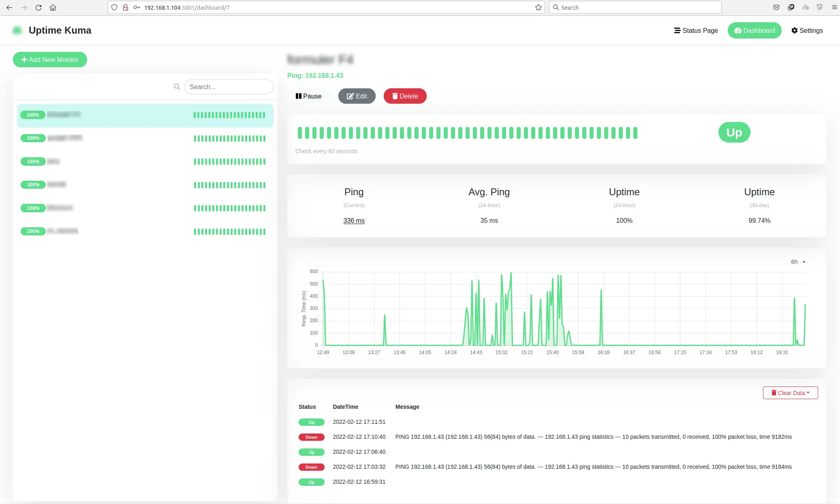Click the Uptime Kuma logo icon
The width and height of the screenshot is (840, 504).
pos(17,30)
